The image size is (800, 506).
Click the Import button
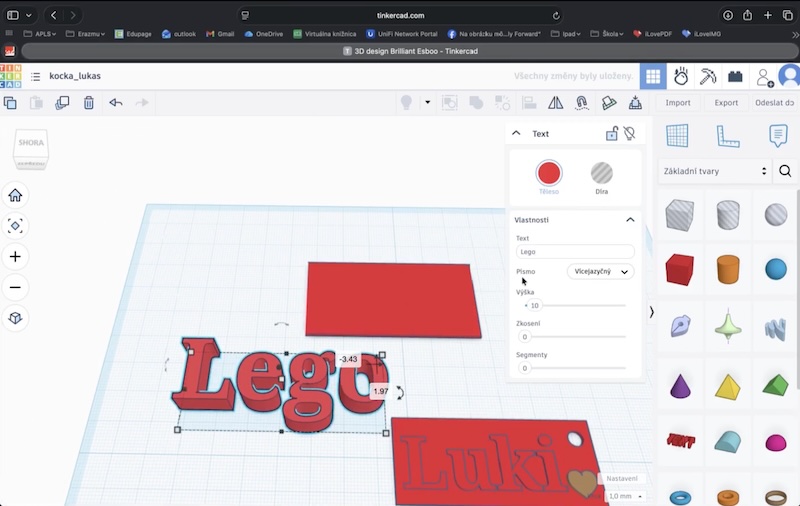tap(678, 103)
